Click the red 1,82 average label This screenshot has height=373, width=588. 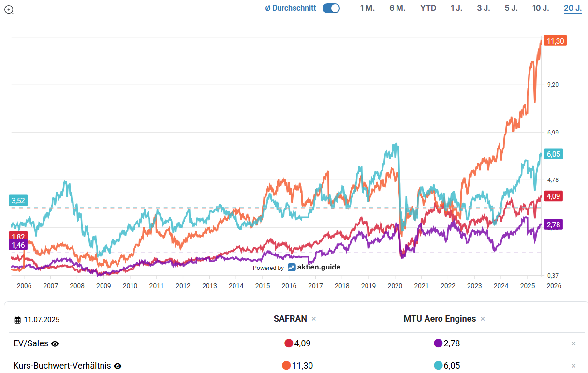(18, 236)
